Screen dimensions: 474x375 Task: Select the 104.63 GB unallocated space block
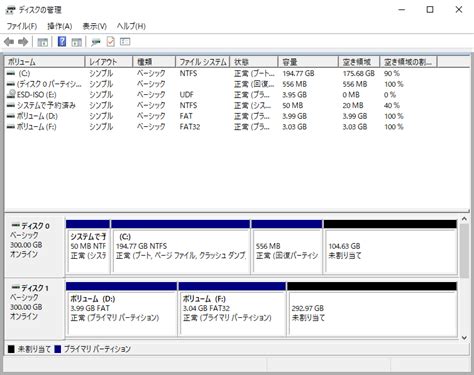point(390,247)
